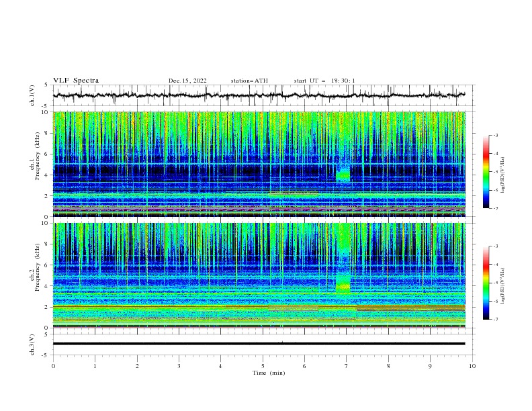Click the ch.1 spectrogram color scale bar
This screenshot has height=411, width=532.
pos(486,172)
